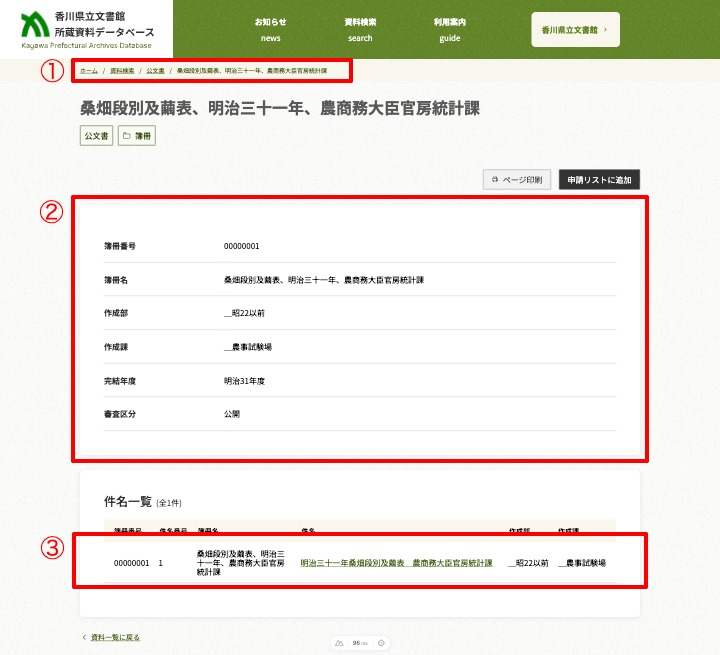Viewport: 720px width, 655px height.
Task: Click 農事試験場 cell in 件名一覧 table row
Action: pyautogui.click(x=582, y=563)
